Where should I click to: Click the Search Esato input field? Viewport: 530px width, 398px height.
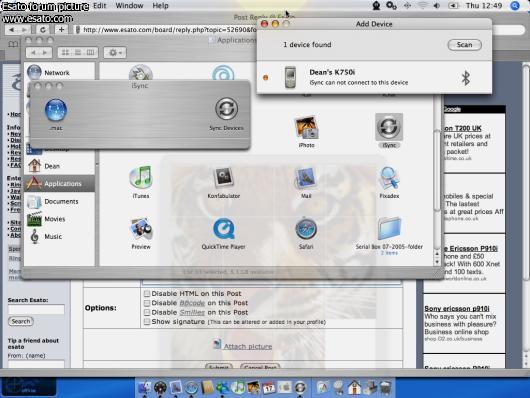(36, 309)
